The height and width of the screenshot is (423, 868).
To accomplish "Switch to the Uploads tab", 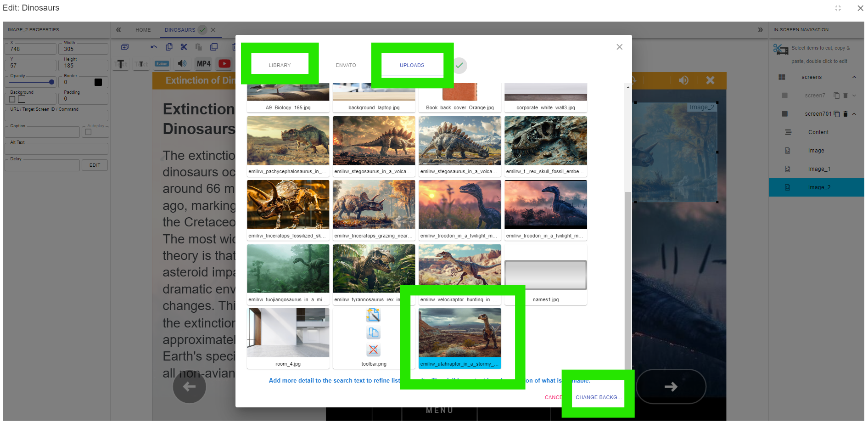I will (412, 65).
